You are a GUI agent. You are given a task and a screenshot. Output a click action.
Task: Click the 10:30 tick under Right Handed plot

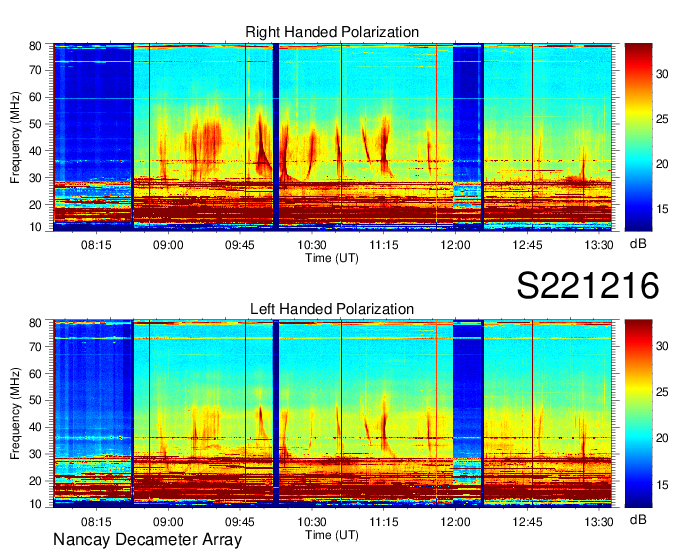pyautogui.click(x=311, y=245)
